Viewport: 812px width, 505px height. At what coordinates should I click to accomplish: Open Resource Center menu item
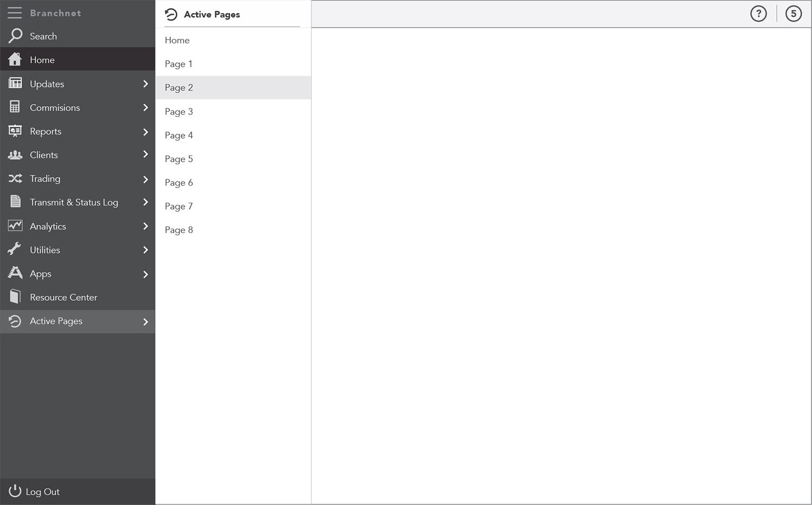(x=78, y=297)
